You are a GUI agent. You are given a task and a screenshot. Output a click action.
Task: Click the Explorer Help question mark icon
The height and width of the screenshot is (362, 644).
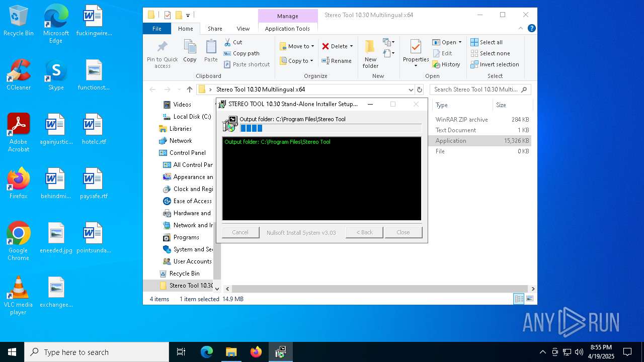(531, 29)
